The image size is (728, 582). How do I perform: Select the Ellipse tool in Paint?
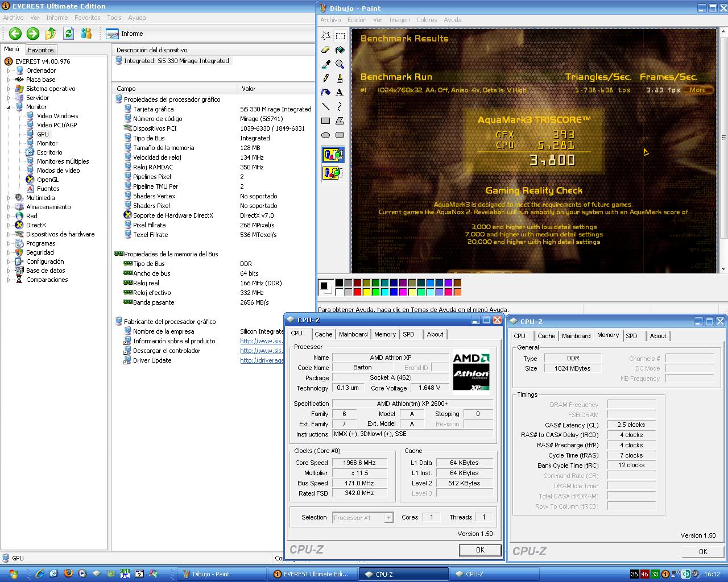click(x=326, y=135)
